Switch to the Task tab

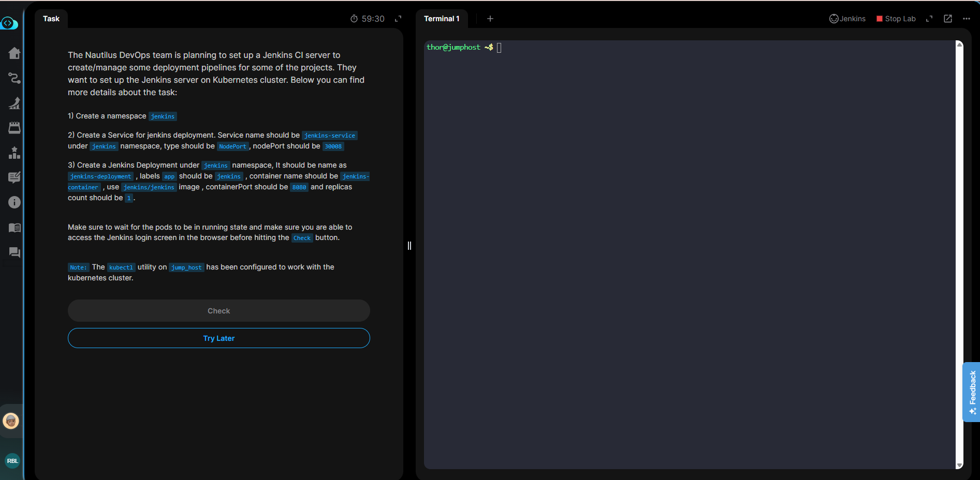(x=51, y=19)
